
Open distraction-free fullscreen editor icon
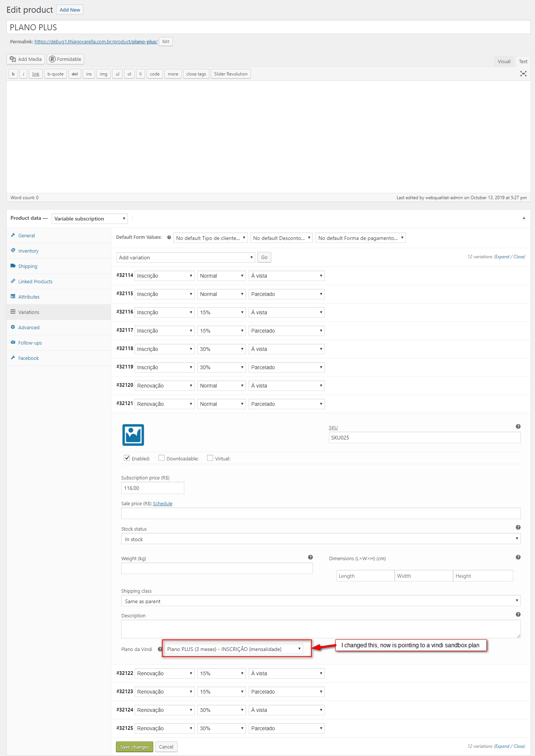523,74
